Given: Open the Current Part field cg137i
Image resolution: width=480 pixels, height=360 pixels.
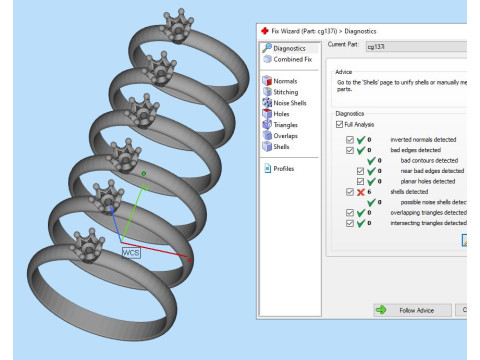Looking at the screenshot, I should (x=416, y=47).
